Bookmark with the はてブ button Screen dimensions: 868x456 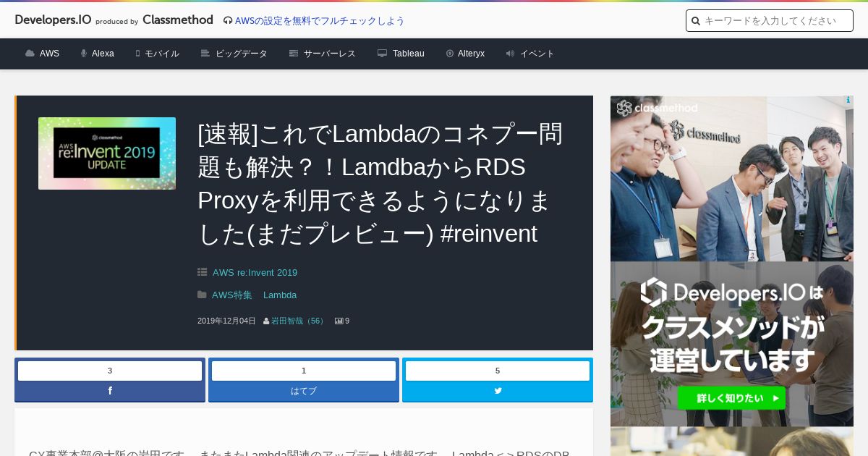pyautogui.click(x=304, y=391)
